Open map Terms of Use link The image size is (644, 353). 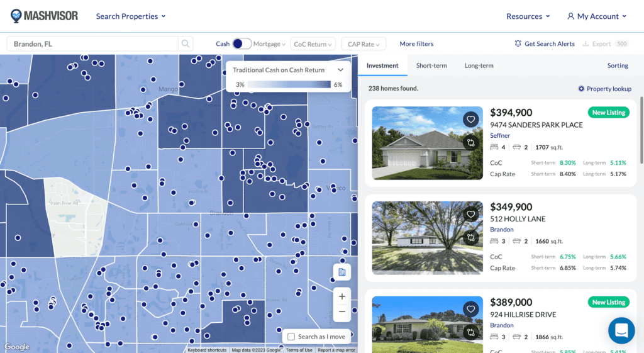click(299, 350)
